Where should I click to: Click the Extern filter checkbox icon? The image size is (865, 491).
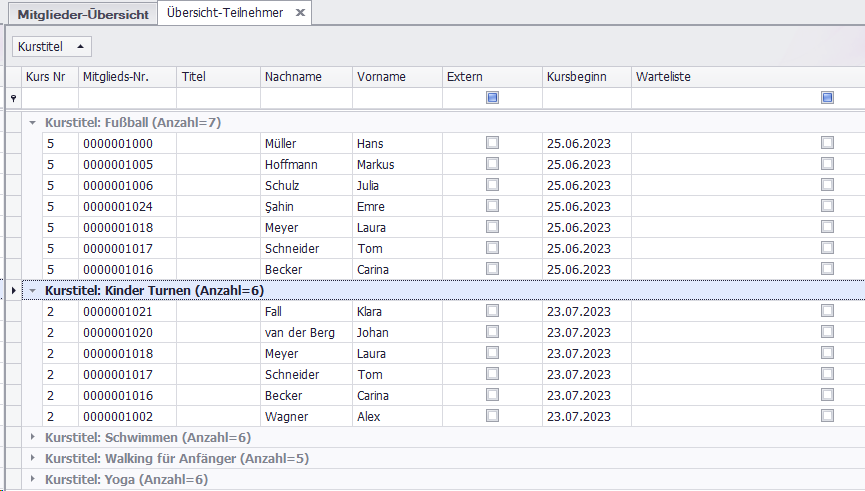[492, 98]
